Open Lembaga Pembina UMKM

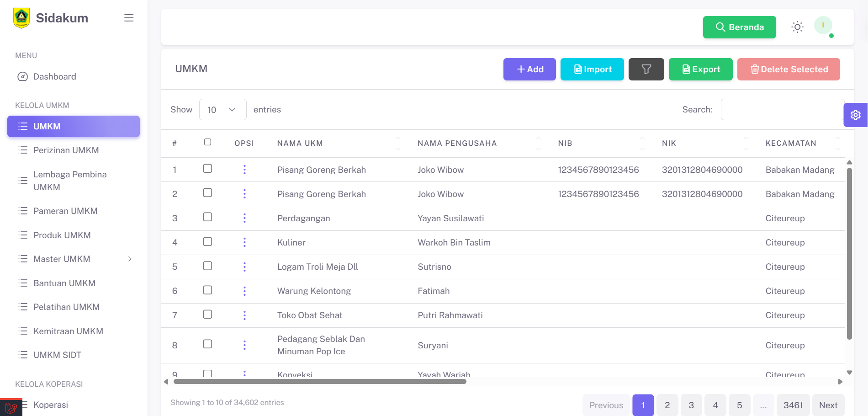pos(74,181)
